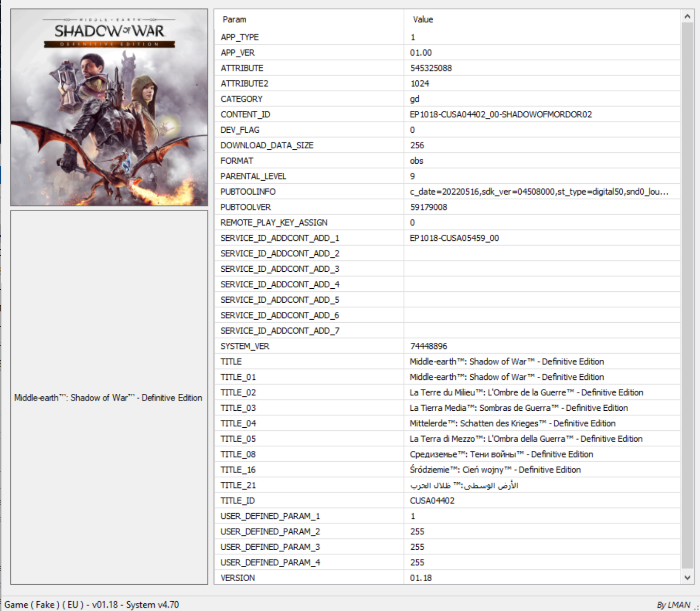Select the German title 'Mittelerde' value
The height and width of the screenshot is (611, 700).
[513, 423]
